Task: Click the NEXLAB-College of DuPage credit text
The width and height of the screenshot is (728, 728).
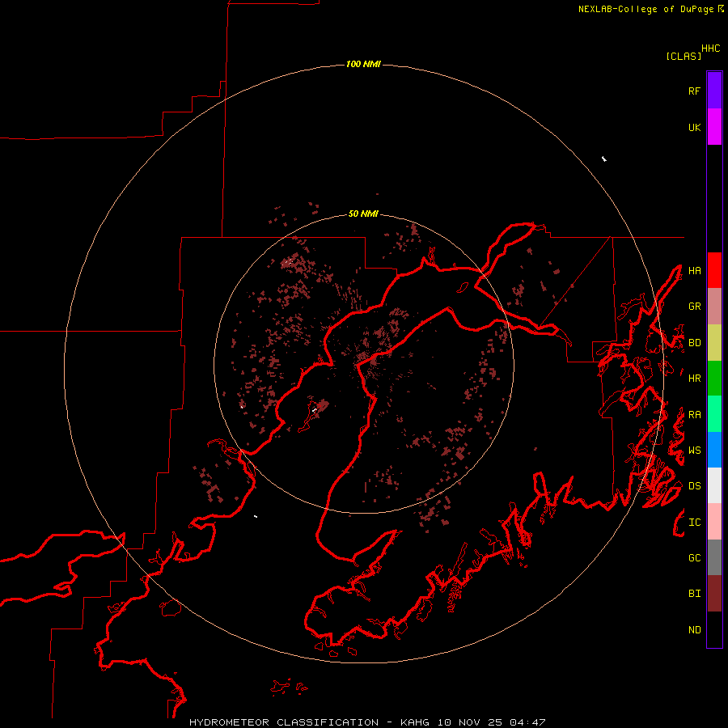Action: [x=645, y=9]
